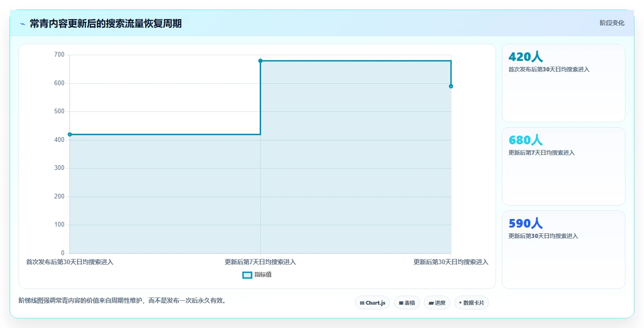Click y-axis tick label 0
This screenshot has width=644, height=328.
coord(63,253)
